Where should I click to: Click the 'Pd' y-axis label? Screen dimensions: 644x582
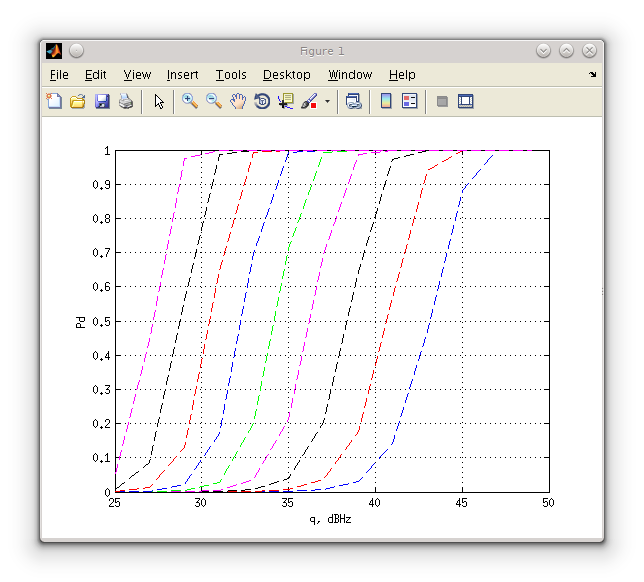(80, 322)
